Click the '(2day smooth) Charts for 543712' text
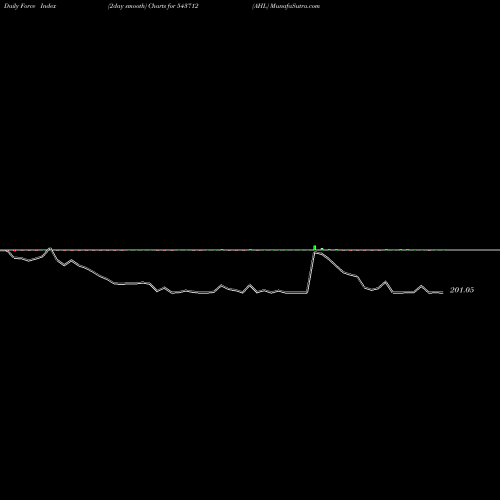The height and width of the screenshot is (500, 500). [153, 6]
